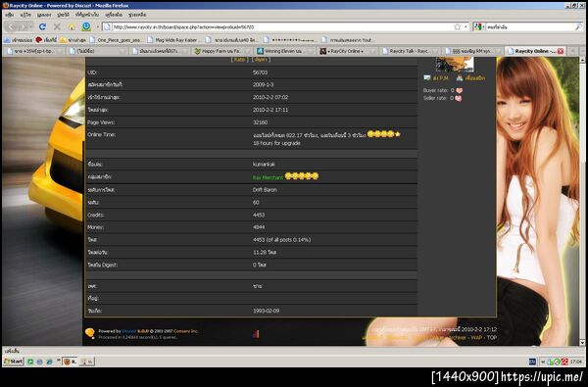This screenshot has height=387, width=588.
Task: Click the send P.M. link
Action: click(x=441, y=78)
